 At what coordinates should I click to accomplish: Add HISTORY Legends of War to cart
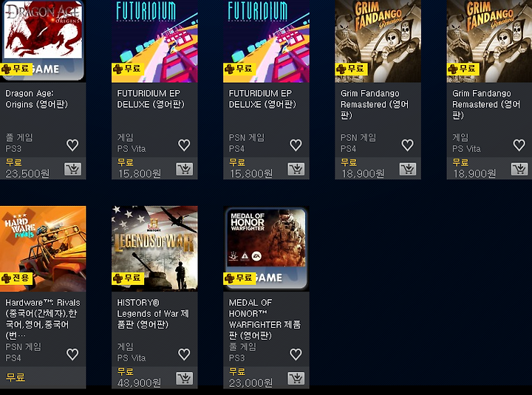click(185, 378)
